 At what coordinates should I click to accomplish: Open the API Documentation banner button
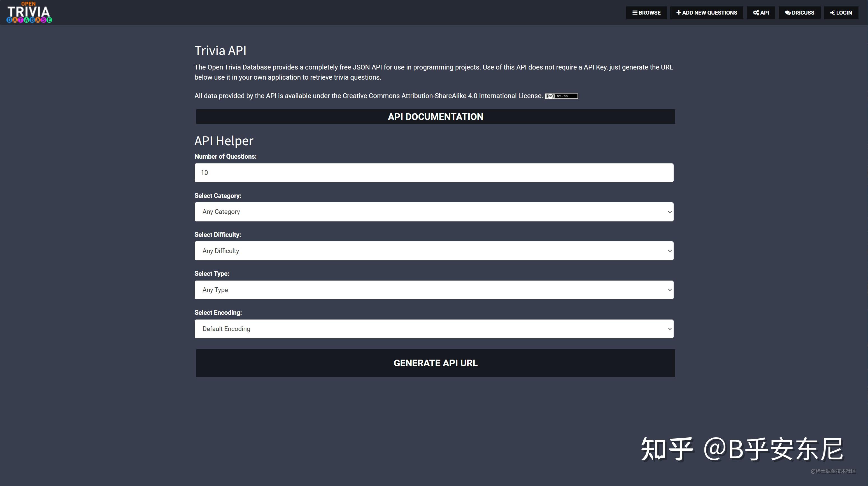435,117
